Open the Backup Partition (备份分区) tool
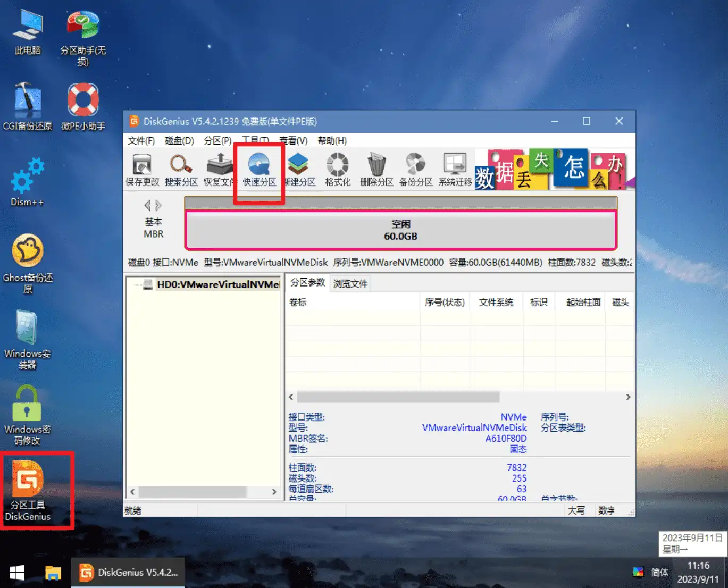This screenshot has width=728, height=588. pos(416,170)
